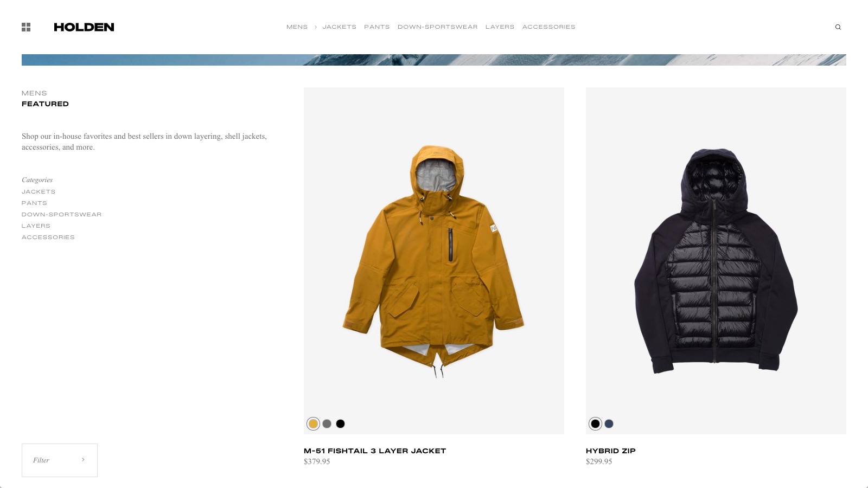The height and width of the screenshot is (488, 868).
Task: Open M-51 Fishtail 3 Layer Jacket title
Action: [375, 451]
